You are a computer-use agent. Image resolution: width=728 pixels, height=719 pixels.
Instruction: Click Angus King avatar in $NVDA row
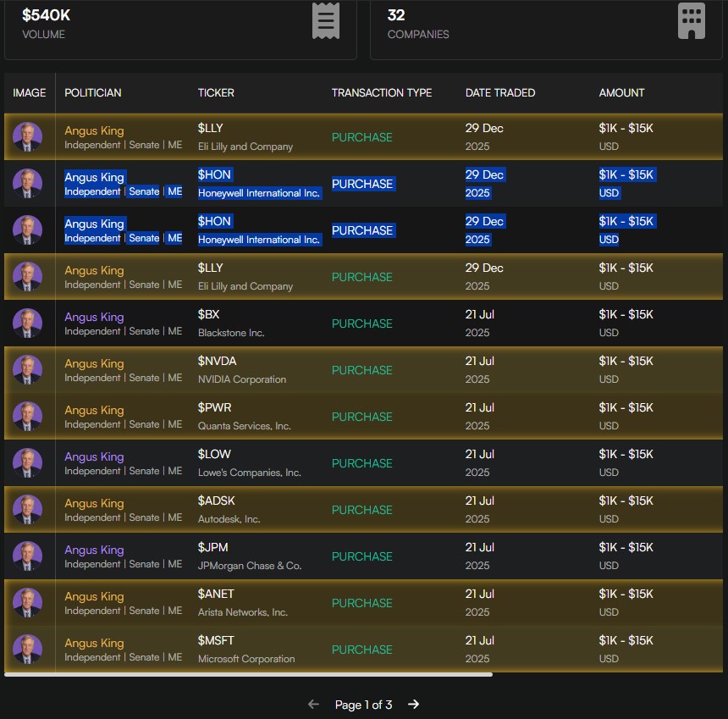pyautogui.click(x=27, y=369)
